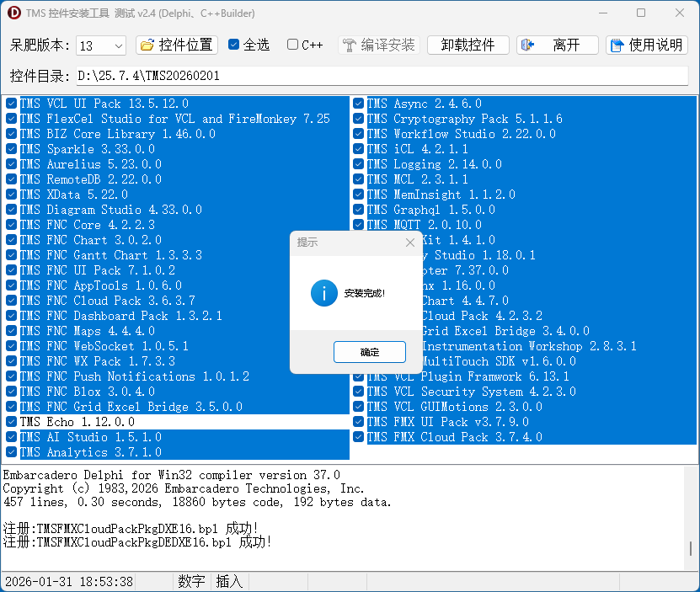Click the blue info icon in dialog
This screenshot has width=700, height=592.
click(x=323, y=293)
